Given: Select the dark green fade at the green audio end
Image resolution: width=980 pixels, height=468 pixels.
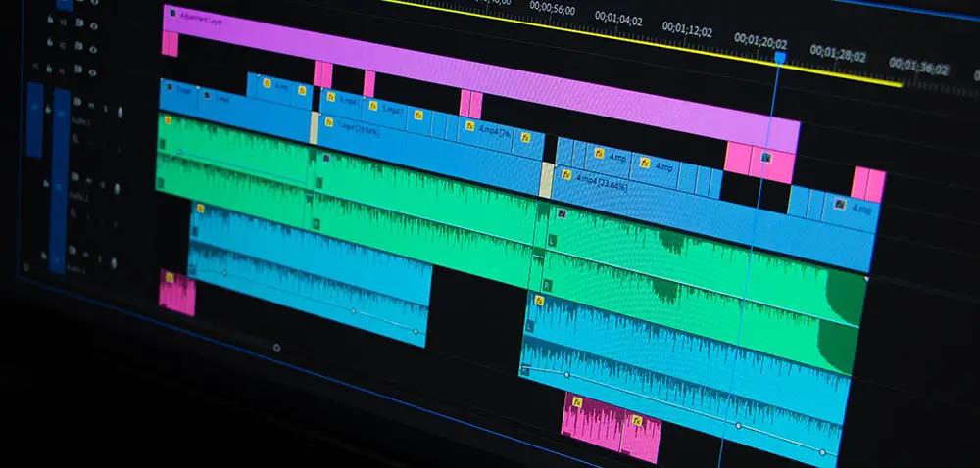Looking at the screenshot, I should pos(843,319).
